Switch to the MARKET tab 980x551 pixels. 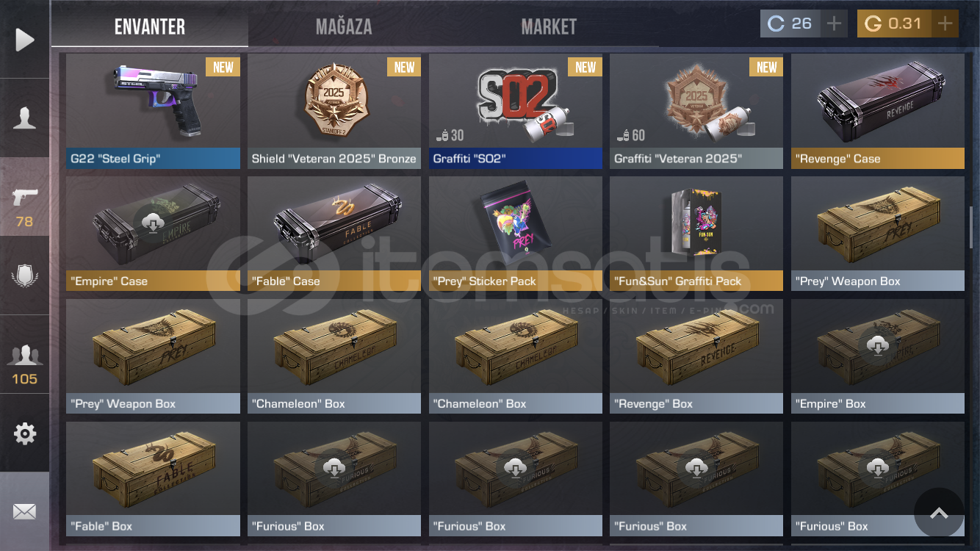click(549, 27)
